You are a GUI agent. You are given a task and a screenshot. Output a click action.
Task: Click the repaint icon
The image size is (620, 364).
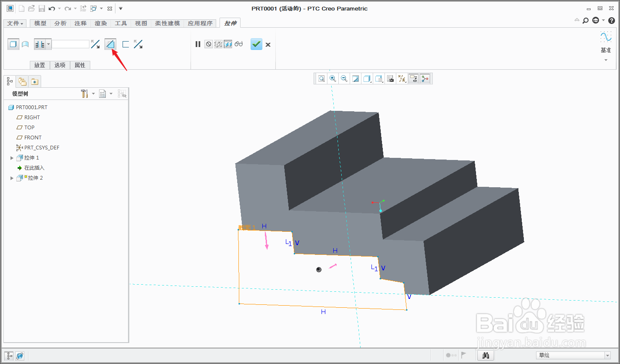click(x=356, y=79)
